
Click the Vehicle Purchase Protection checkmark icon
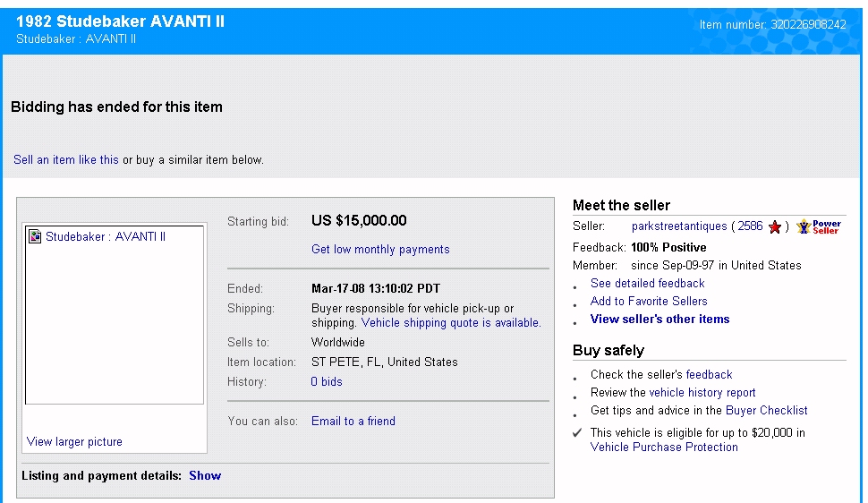coord(577,433)
